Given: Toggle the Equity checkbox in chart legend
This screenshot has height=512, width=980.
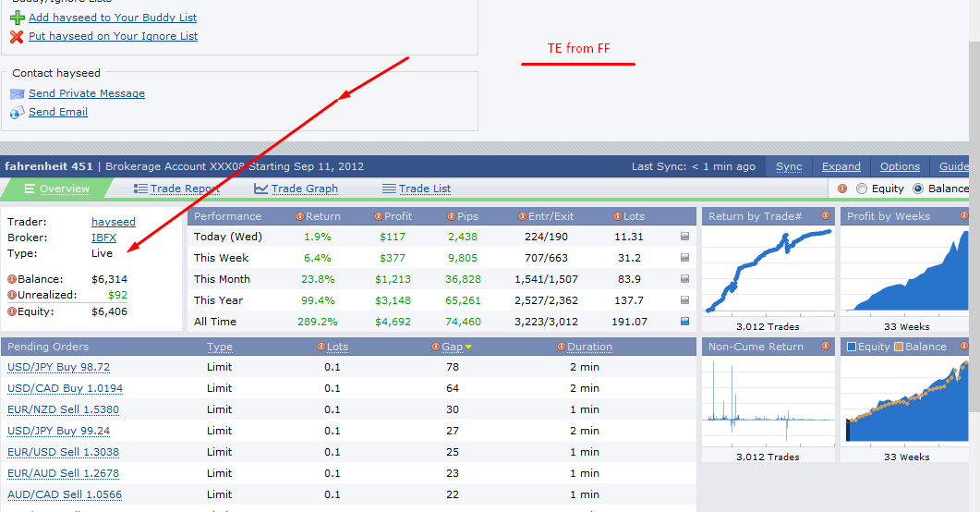Looking at the screenshot, I should click(852, 347).
